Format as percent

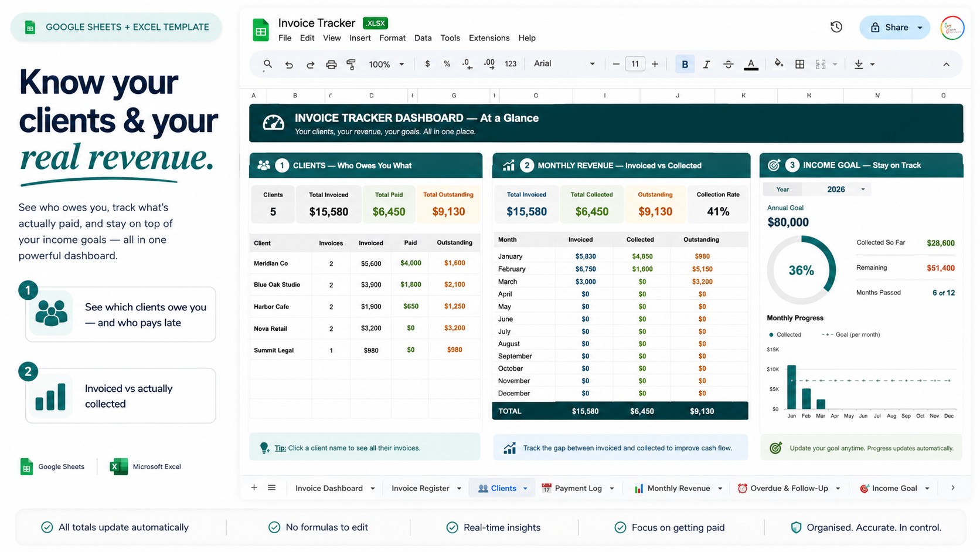tap(447, 64)
